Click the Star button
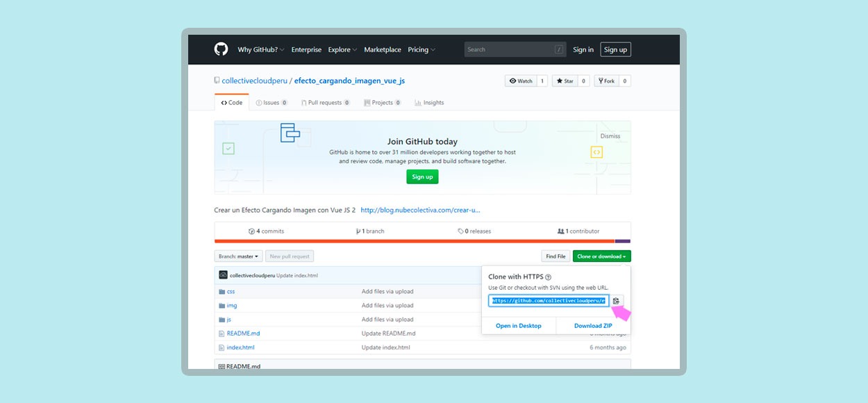 (565, 81)
